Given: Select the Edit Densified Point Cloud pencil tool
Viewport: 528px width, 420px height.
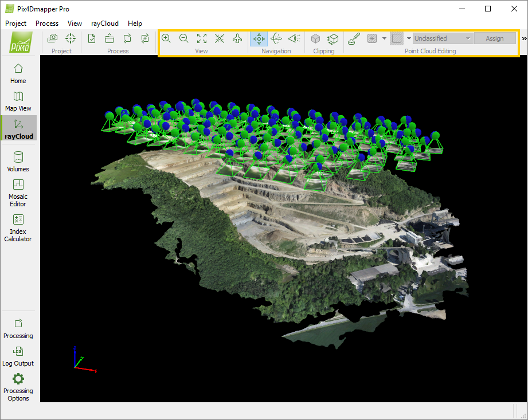Looking at the screenshot, I should pyautogui.click(x=353, y=38).
